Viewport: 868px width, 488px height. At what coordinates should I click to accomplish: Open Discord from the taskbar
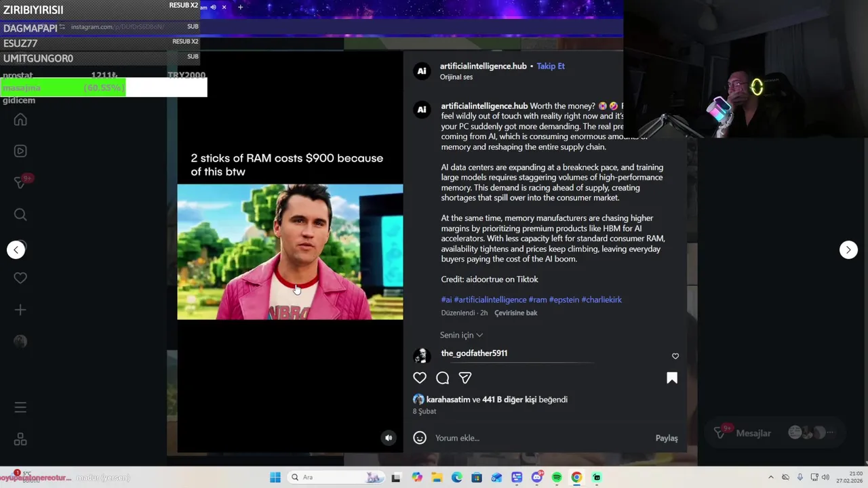tap(536, 477)
